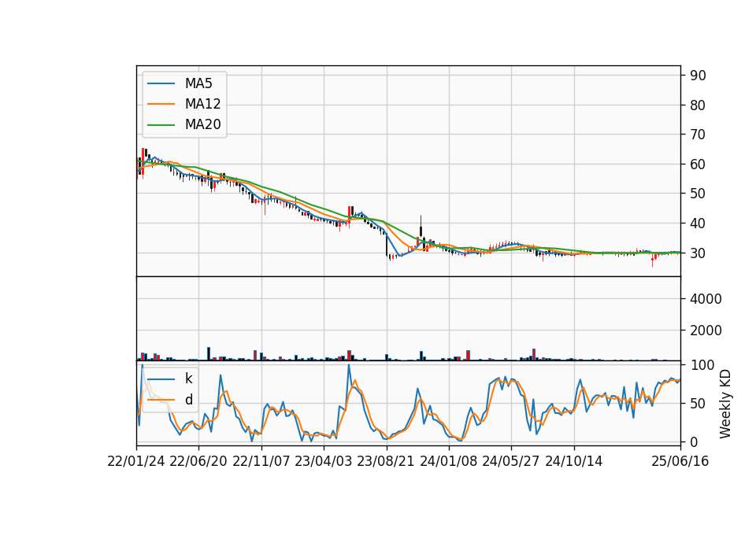Click the price axis value 40
Screen dimensions: 756x543
tap(698, 223)
